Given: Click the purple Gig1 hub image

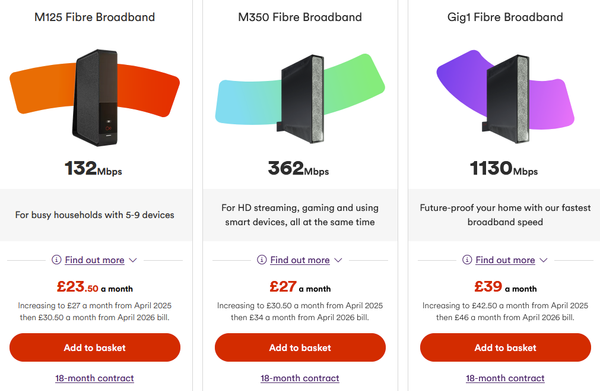Looking at the screenshot, I should [x=505, y=97].
